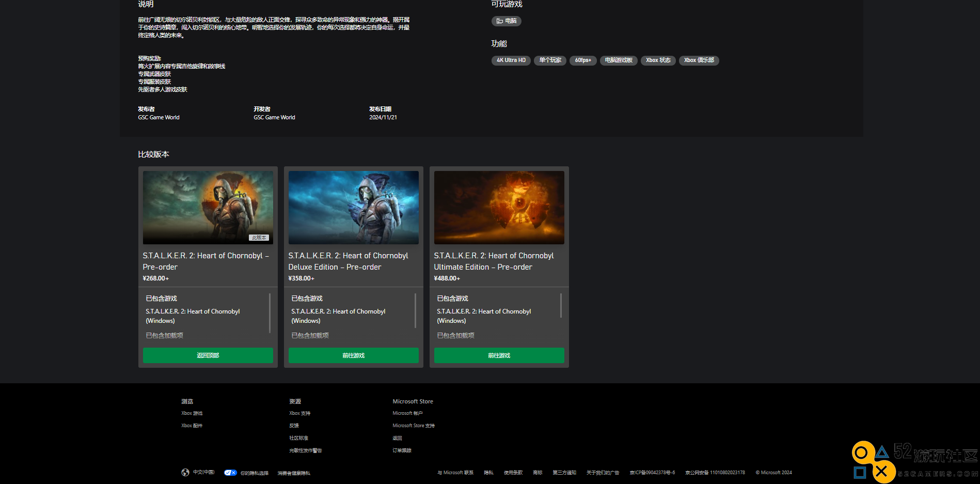The image size is (980, 484).
Task: Click the privacy choices toggle icon
Action: (230, 473)
